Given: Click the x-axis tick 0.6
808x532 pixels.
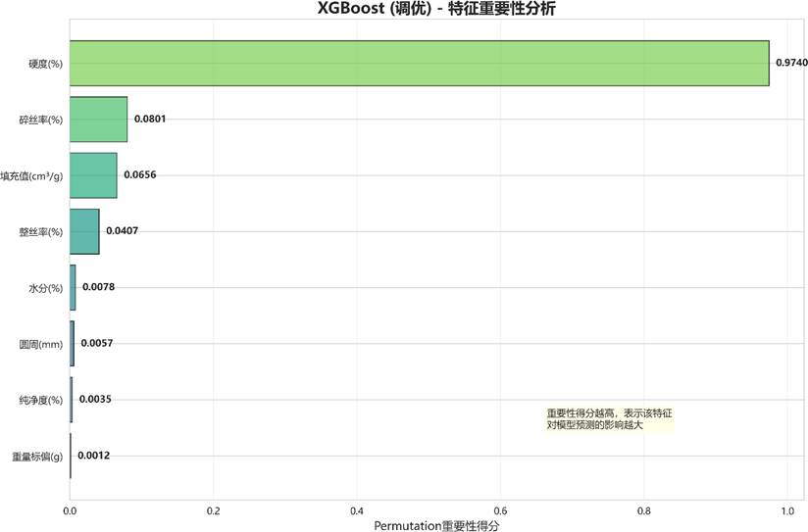Looking at the screenshot, I should click(x=500, y=511).
